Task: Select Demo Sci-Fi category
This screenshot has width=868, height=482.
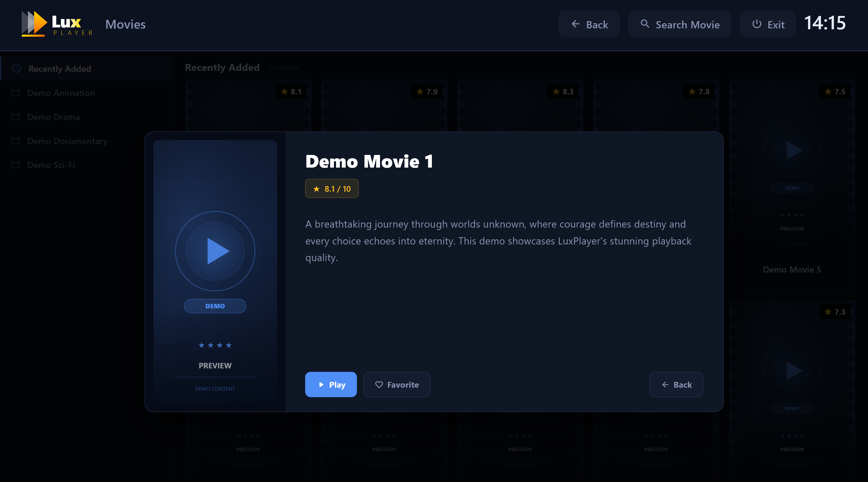Action: coord(86,165)
